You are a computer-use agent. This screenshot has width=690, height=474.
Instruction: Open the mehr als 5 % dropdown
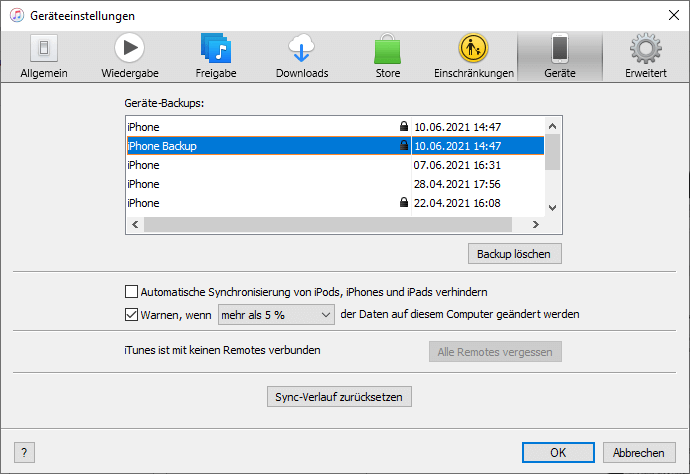(276, 315)
